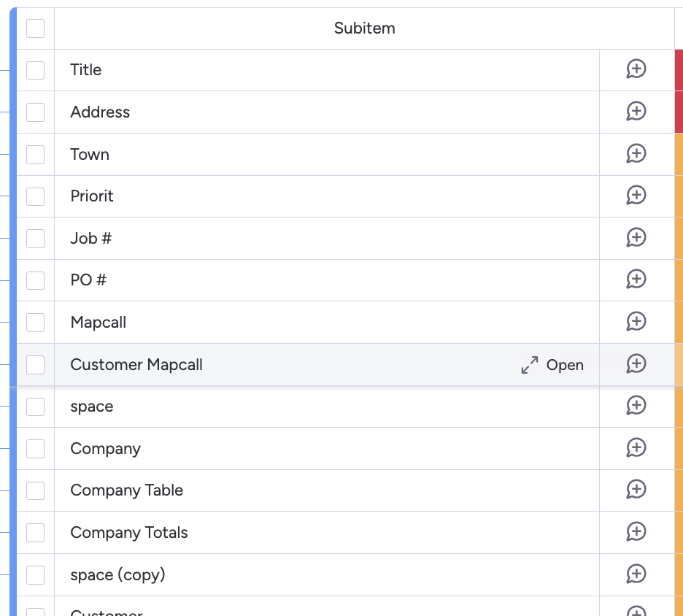Click the Subitem column header
683x616 pixels.
pos(365,28)
